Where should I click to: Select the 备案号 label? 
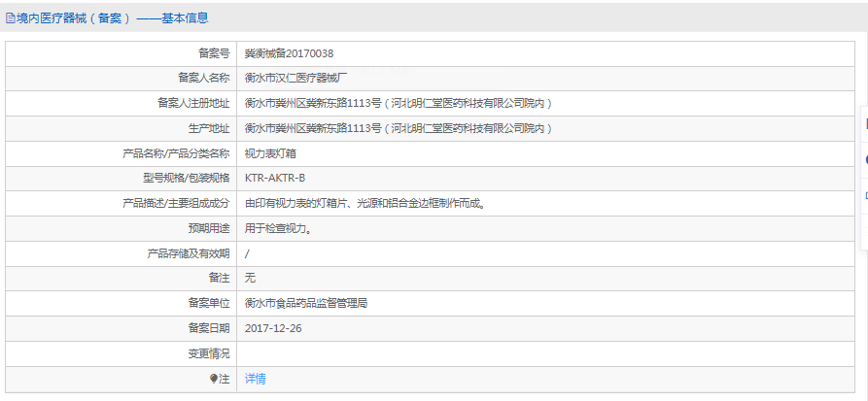point(214,53)
